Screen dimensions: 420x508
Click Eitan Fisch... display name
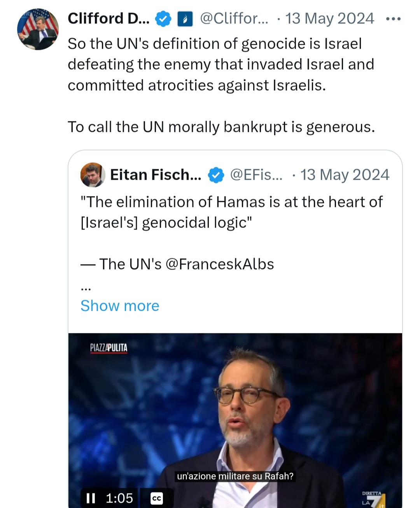pos(156,175)
